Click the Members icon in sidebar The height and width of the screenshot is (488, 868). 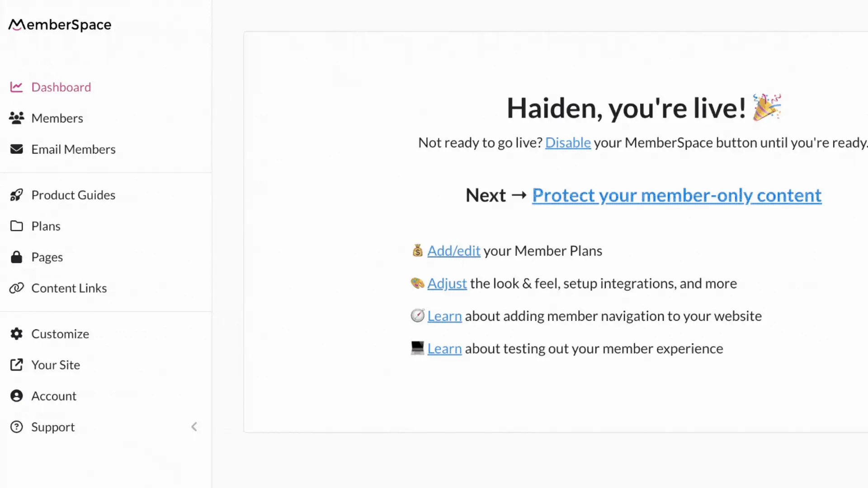tap(16, 118)
